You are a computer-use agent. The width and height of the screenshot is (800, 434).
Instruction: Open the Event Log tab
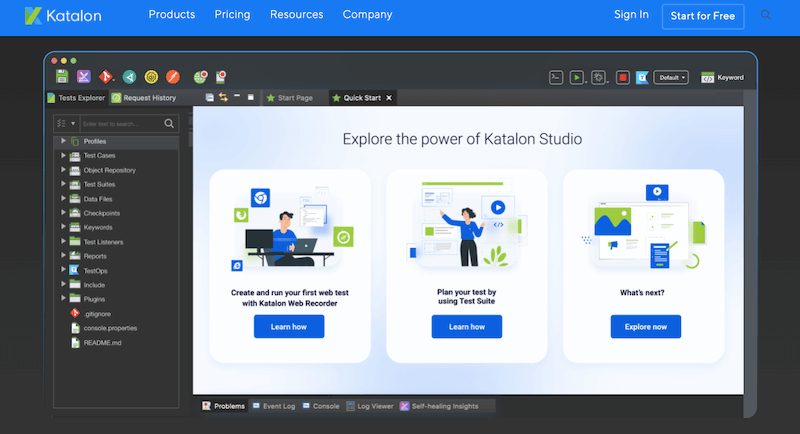click(x=274, y=406)
